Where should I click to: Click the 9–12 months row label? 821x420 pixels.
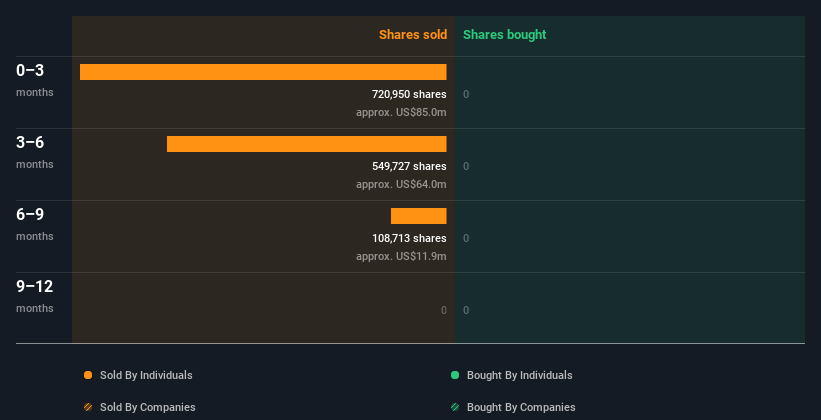(x=35, y=296)
